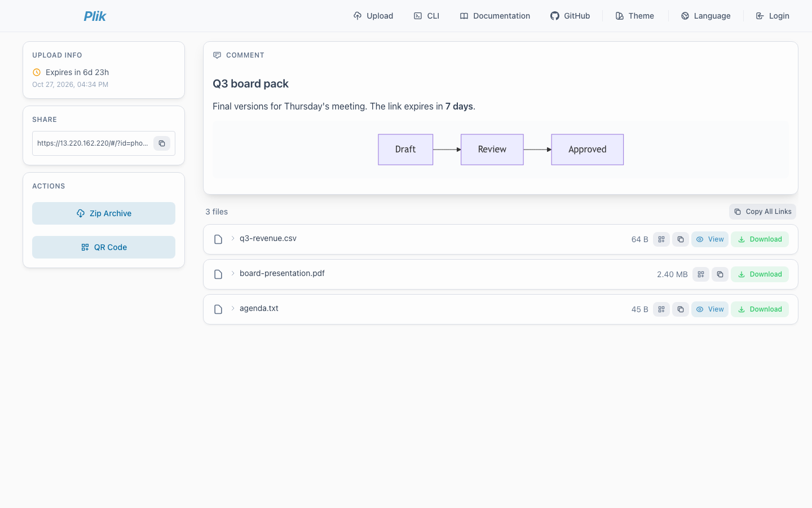
Task: Copy the share URL with copy icon
Action: 162,143
